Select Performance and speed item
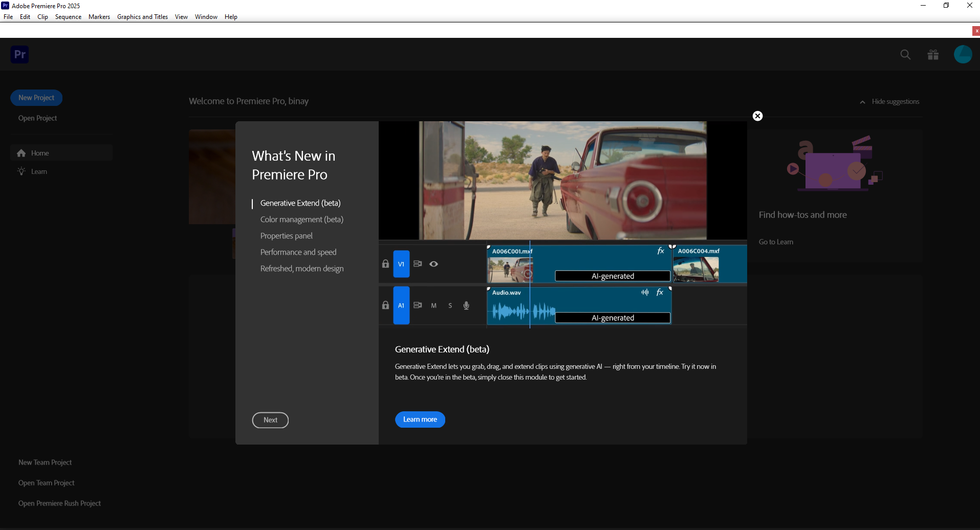This screenshot has width=980, height=530. 298,252
